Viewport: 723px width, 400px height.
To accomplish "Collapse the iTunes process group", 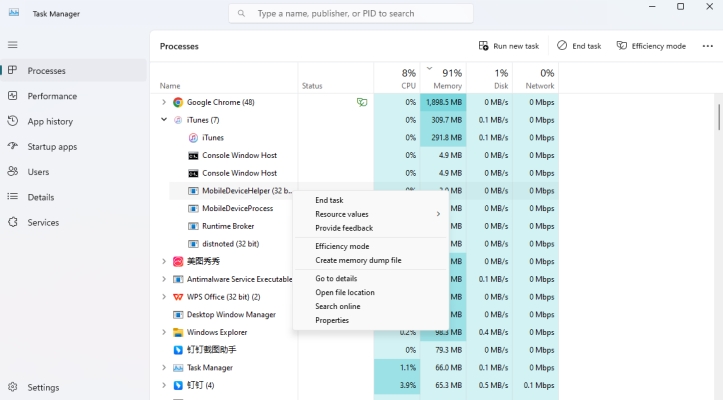I will (164, 120).
